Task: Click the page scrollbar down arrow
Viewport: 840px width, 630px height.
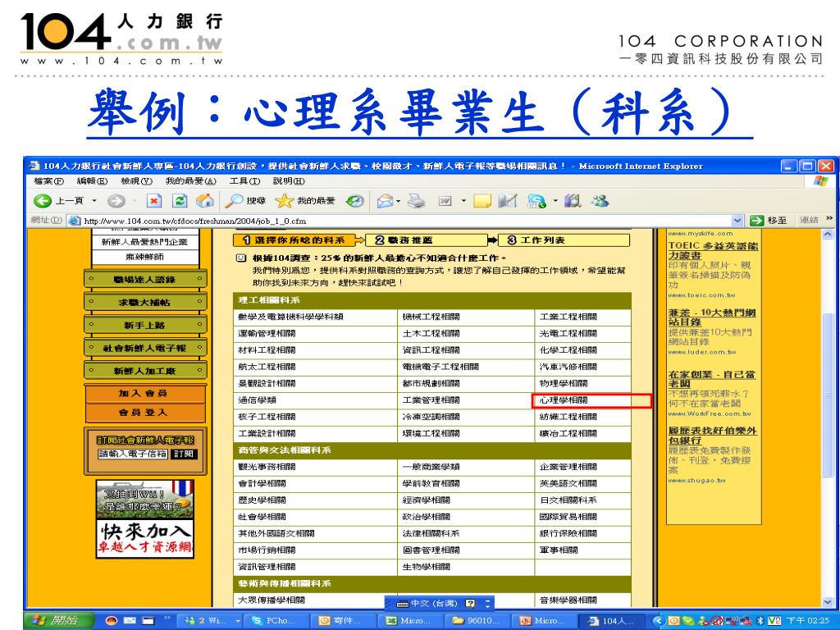Action: coord(828,601)
